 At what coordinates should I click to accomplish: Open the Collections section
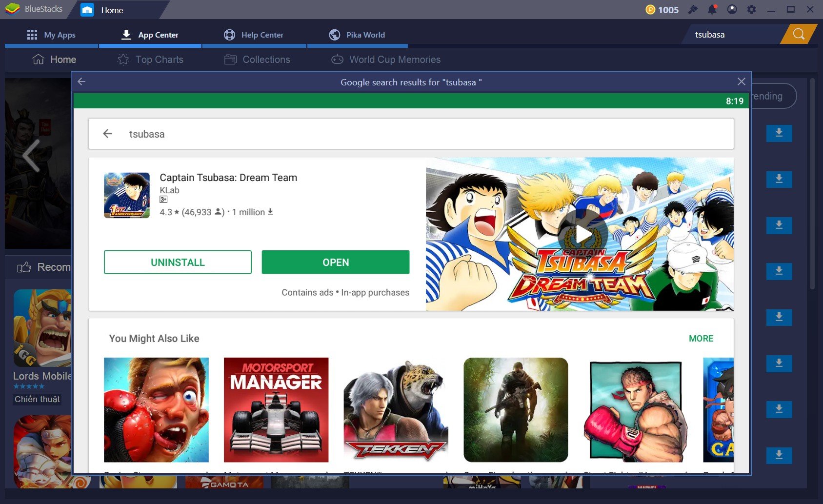[257, 60]
